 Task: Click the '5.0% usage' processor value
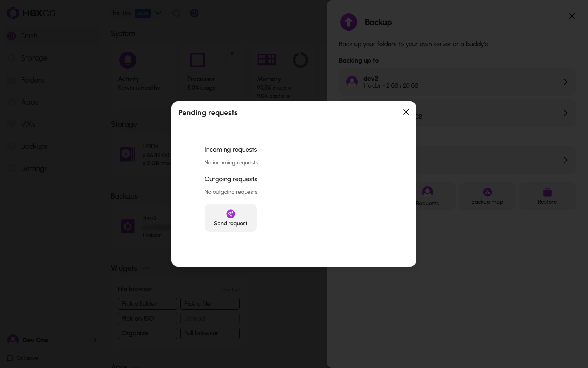click(201, 88)
